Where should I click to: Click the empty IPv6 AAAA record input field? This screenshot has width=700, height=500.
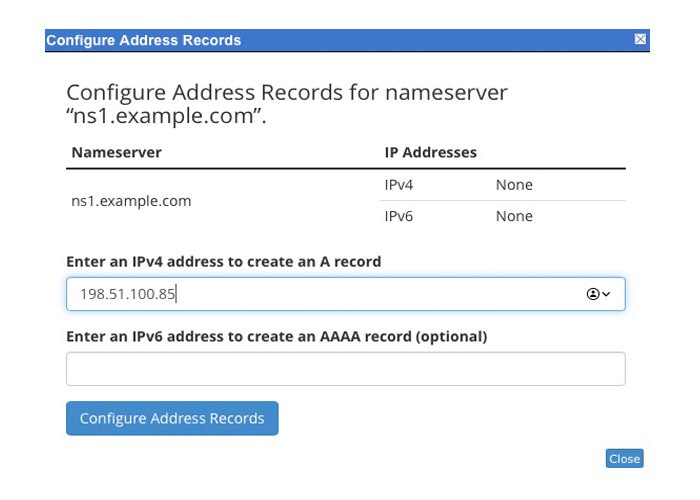coord(345,368)
